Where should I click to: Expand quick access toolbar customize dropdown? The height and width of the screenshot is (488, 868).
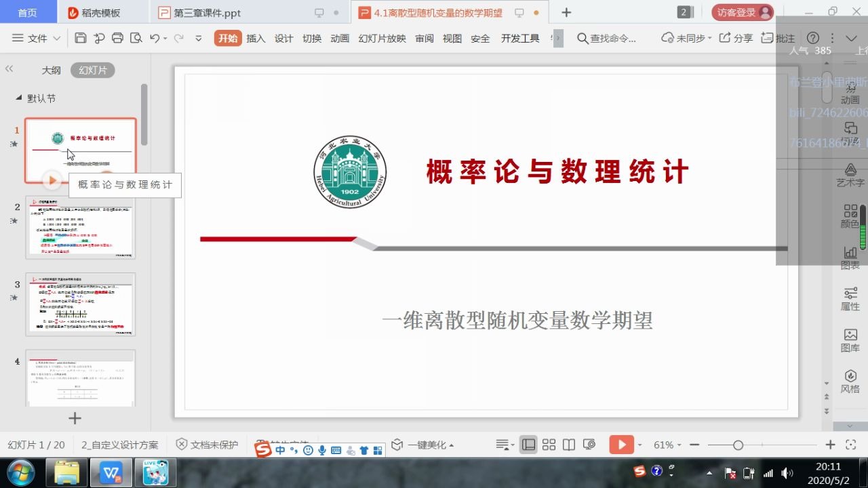point(199,39)
